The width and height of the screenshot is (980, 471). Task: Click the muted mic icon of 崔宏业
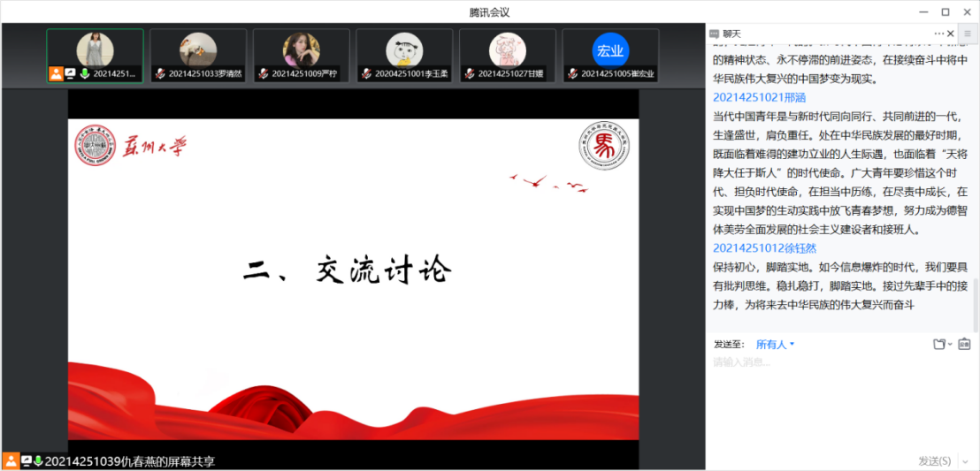click(x=572, y=74)
